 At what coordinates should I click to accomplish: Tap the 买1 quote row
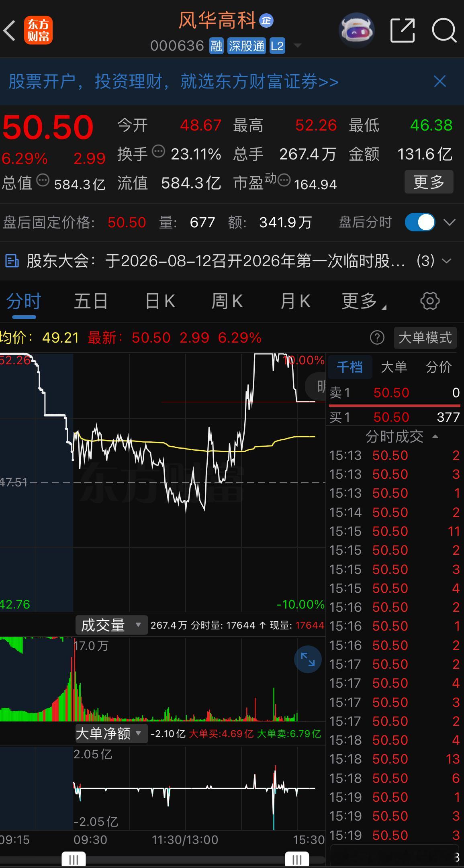(395, 417)
